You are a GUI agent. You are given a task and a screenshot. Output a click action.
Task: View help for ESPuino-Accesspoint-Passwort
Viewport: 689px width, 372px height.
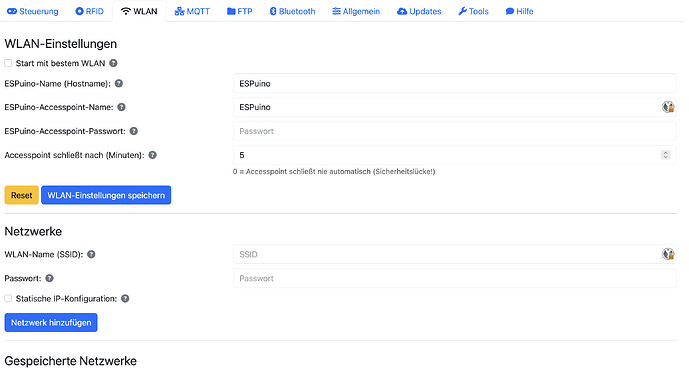pyautogui.click(x=134, y=131)
